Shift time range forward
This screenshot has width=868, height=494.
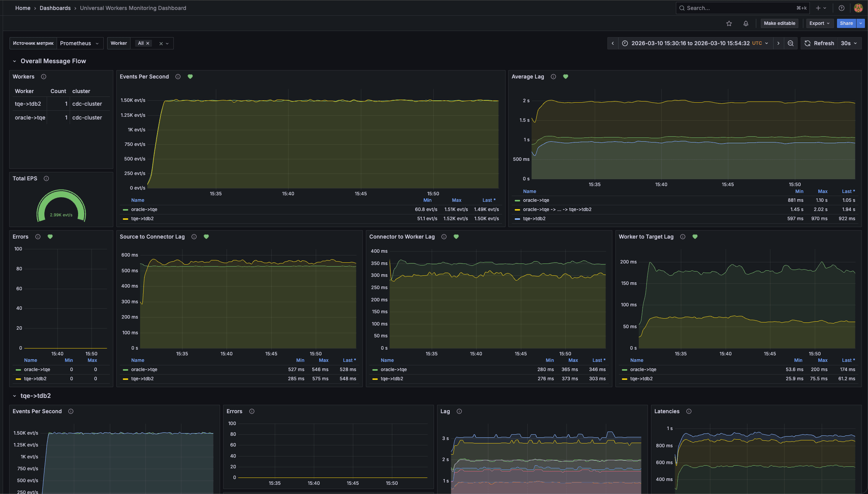click(778, 43)
